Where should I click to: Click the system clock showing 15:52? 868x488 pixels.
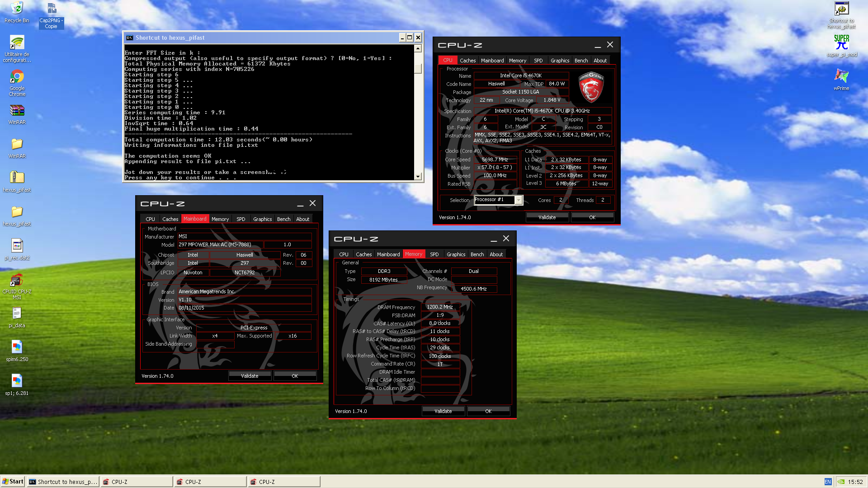[x=855, y=482]
